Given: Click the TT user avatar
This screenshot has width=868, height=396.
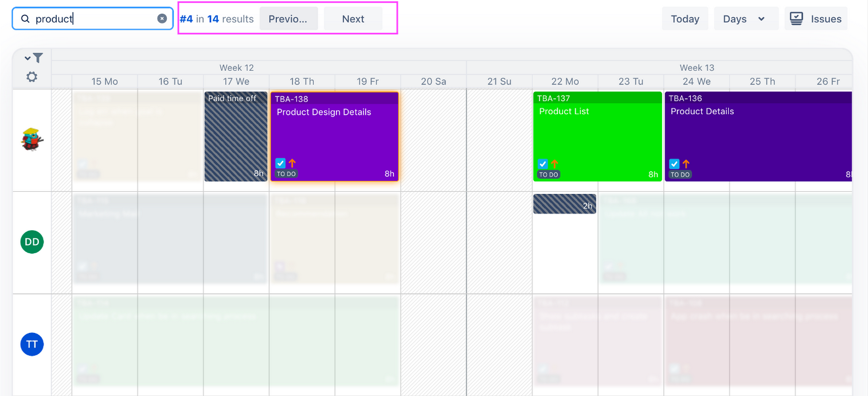Looking at the screenshot, I should click(x=32, y=344).
